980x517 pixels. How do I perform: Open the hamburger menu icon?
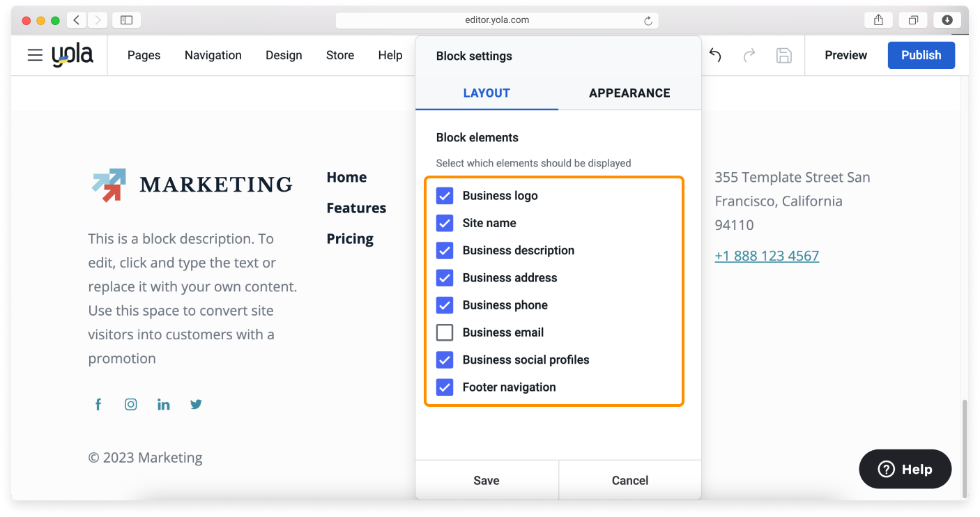(35, 55)
